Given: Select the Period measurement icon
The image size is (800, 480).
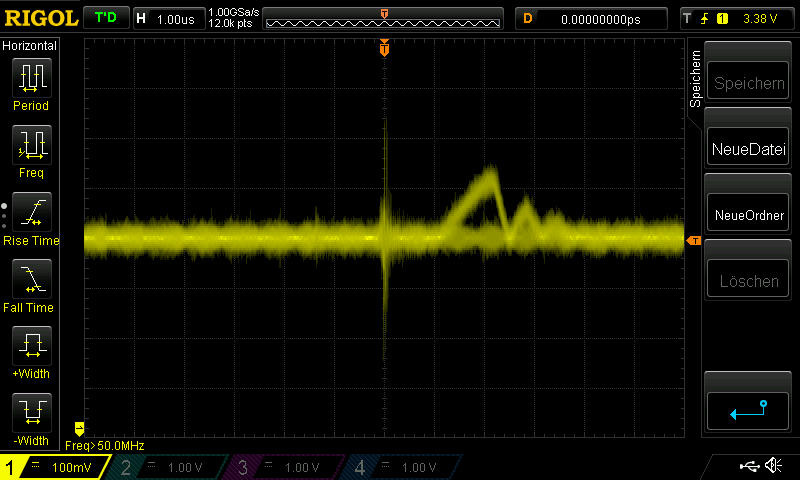Looking at the screenshot, I should coord(32,78).
